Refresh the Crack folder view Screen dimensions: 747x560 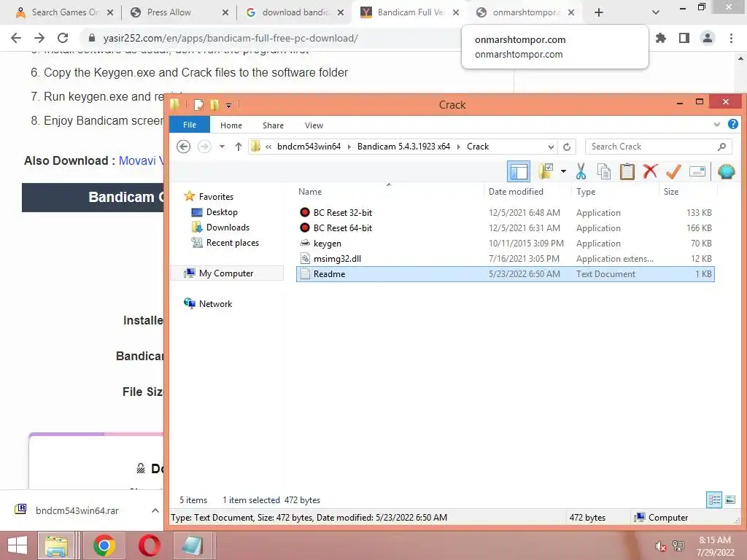pyautogui.click(x=567, y=147)
